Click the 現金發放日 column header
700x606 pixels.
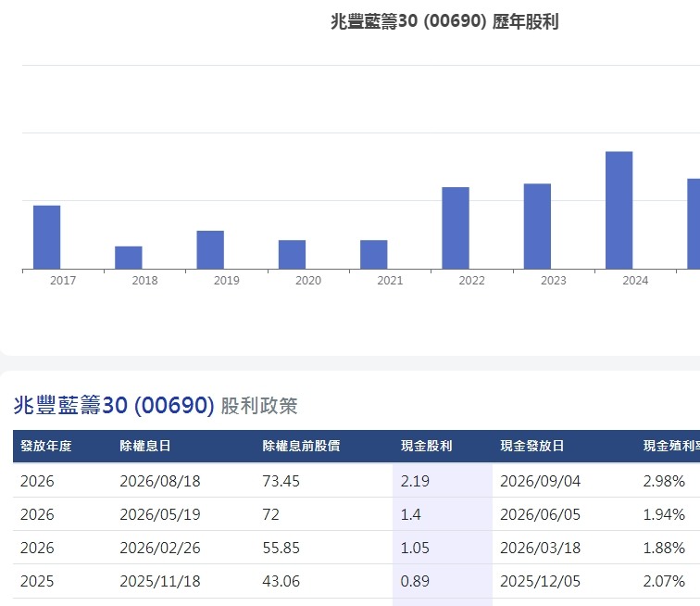531,446
